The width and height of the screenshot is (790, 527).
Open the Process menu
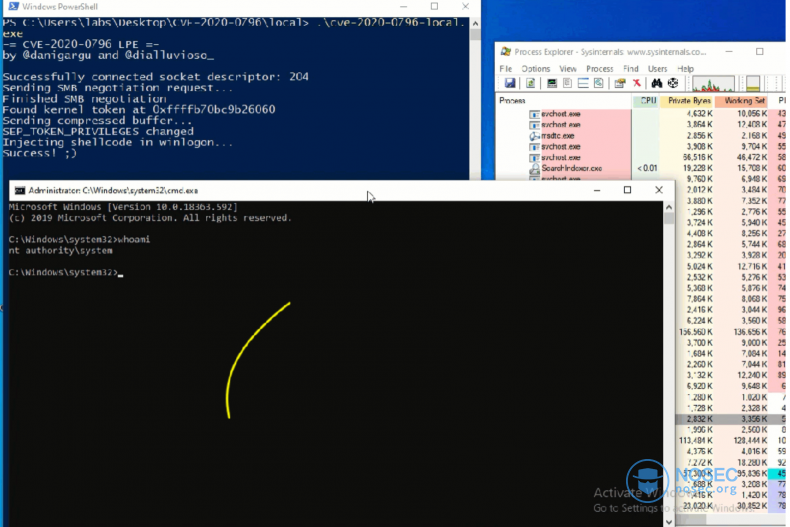(600, 69)
